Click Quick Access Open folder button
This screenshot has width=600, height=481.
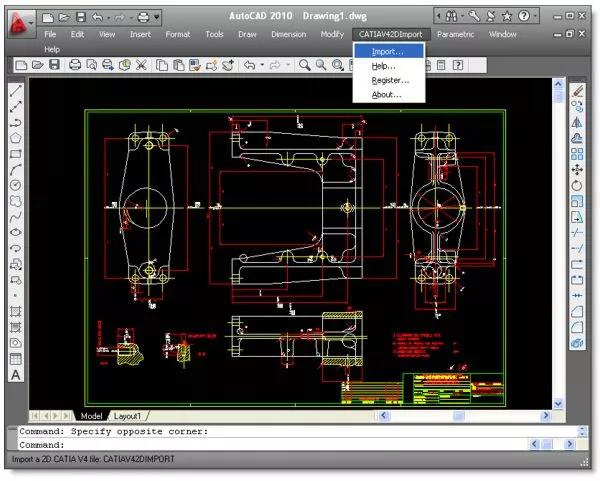click(x=64, y=17)
